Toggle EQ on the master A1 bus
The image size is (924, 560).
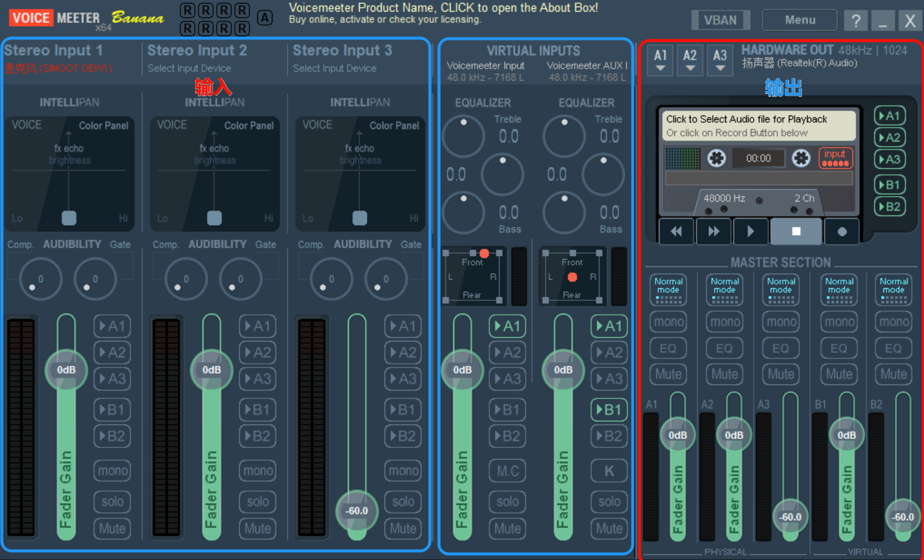point(668,348)
